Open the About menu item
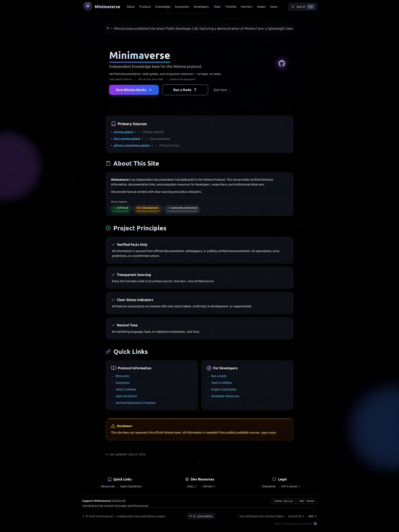Screen dimensions: 399x532 [x=131, y=7]
